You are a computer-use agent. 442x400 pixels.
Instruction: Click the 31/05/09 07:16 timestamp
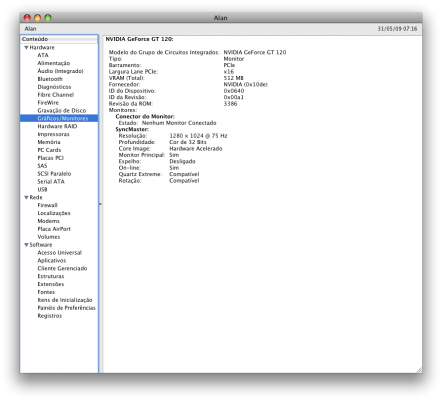(x=397, y=29)
